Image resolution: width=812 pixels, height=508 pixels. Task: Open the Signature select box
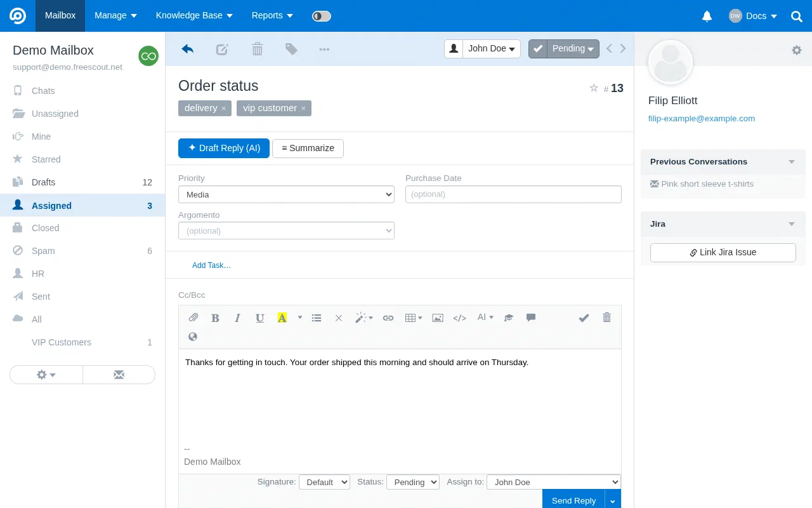[x=324, y=482]
